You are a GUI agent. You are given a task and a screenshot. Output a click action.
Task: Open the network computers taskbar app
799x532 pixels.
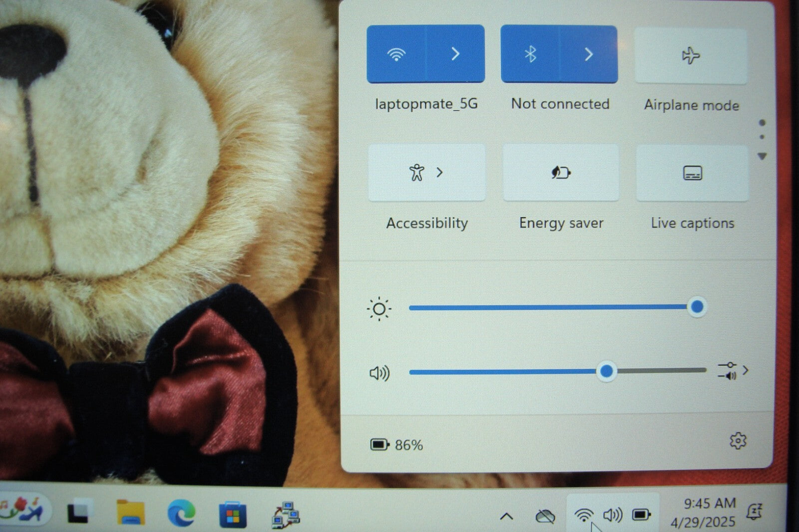pyautogui.click(x=286, y=515)
